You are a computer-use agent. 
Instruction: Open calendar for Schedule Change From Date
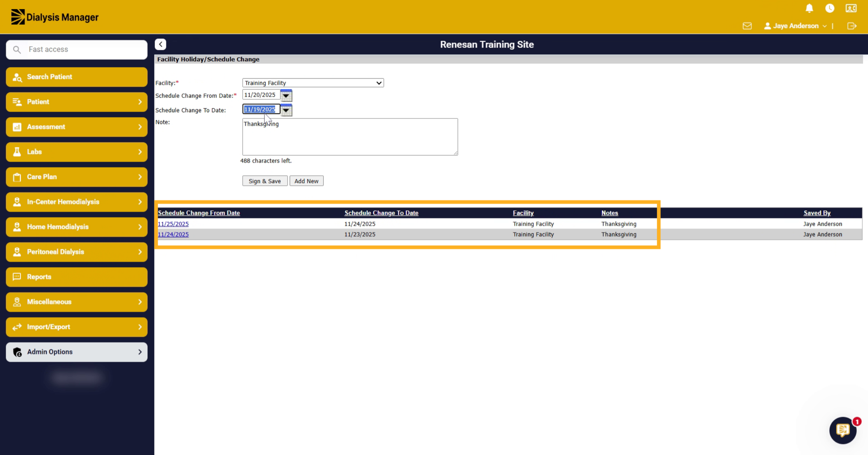(x=286, y=96)
